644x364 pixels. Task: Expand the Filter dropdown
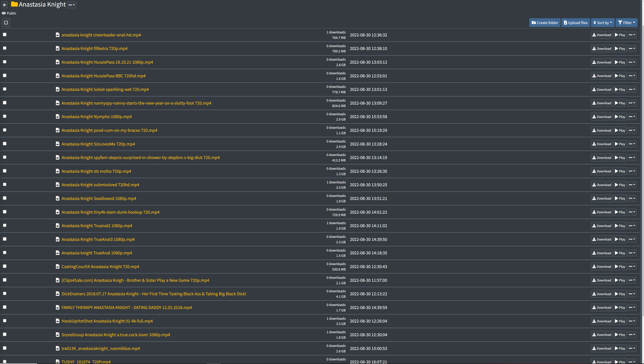[x=626, y=23]
